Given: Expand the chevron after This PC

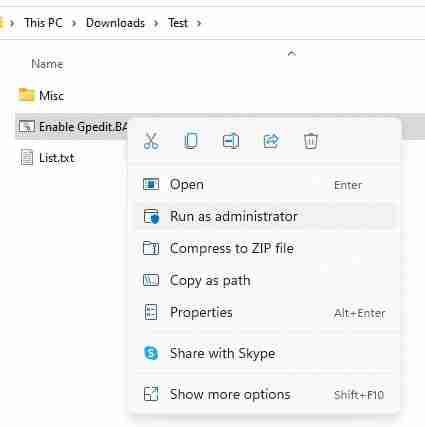Looking at the screenshot, I should coord(74,23).
